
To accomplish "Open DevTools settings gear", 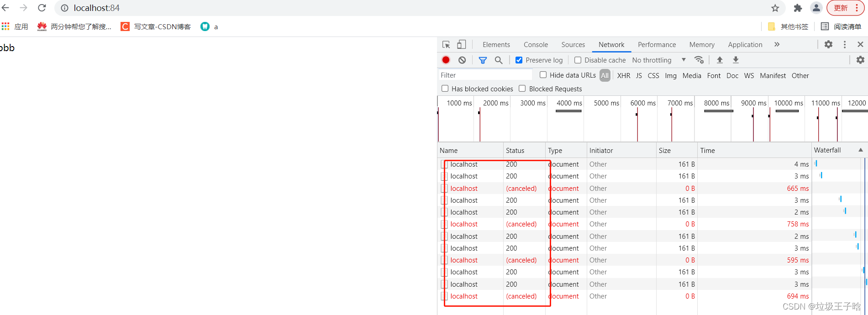I will (x=828, y=44).
